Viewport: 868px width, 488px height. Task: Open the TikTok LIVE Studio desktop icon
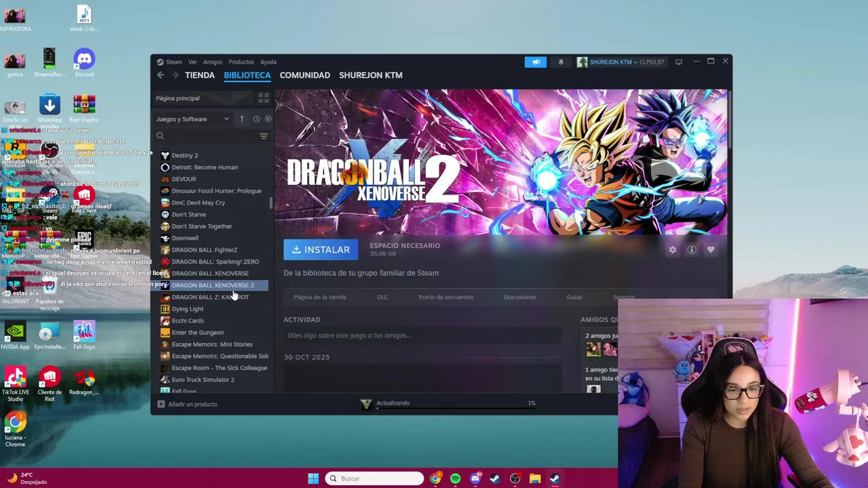pyautogui.click(x=15, y=384)
